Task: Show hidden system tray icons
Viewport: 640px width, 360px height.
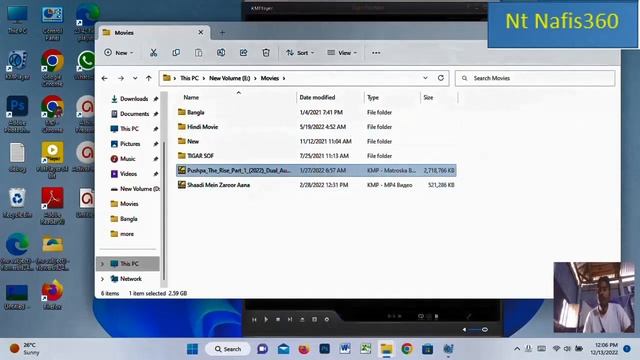Action: coord(517,349)
